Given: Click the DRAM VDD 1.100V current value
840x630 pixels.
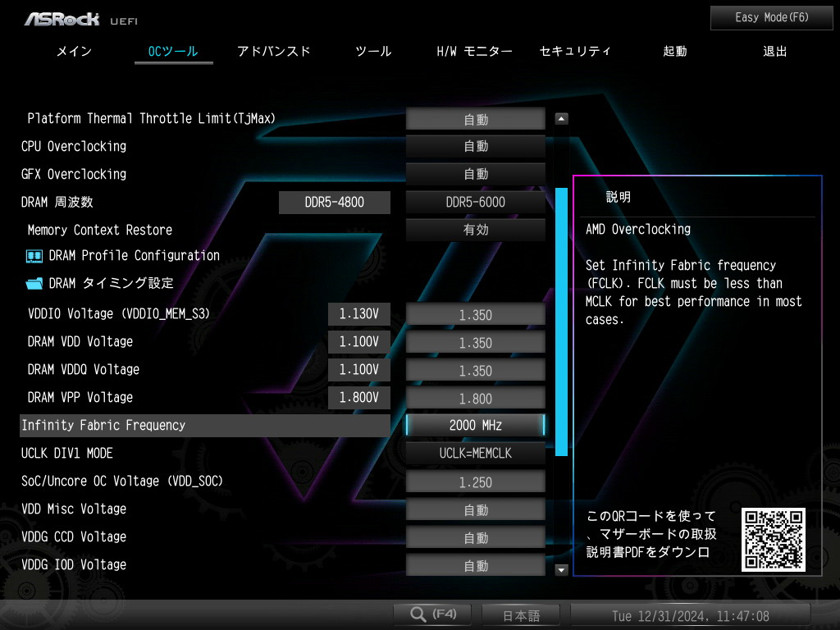Looking at the screenshot, I should click(359, 342).
